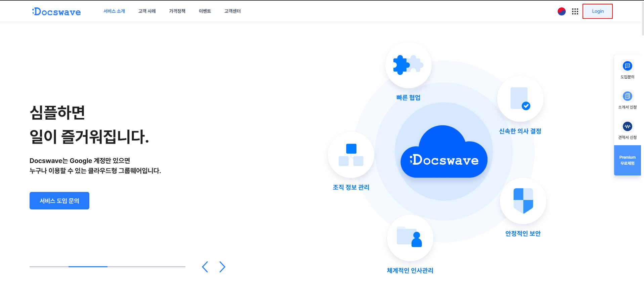Click the 신속한 의사 결정 label
Screen dimensions: 644x281
click(520, 131)
